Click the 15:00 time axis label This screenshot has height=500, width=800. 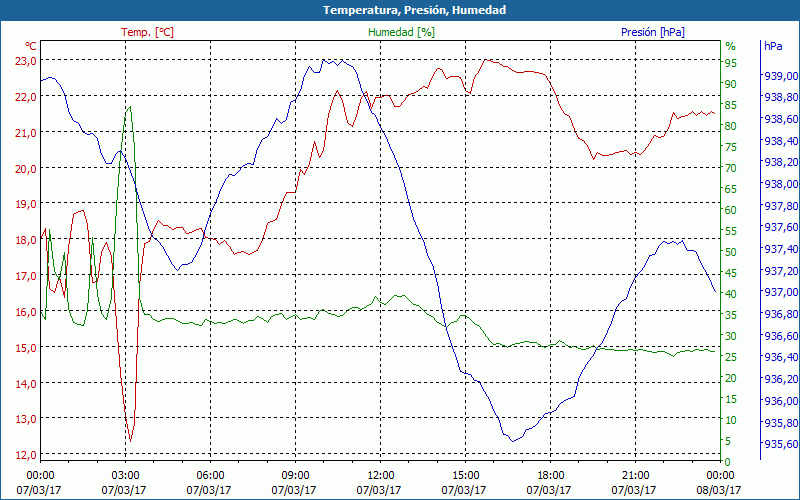[465, 476]
